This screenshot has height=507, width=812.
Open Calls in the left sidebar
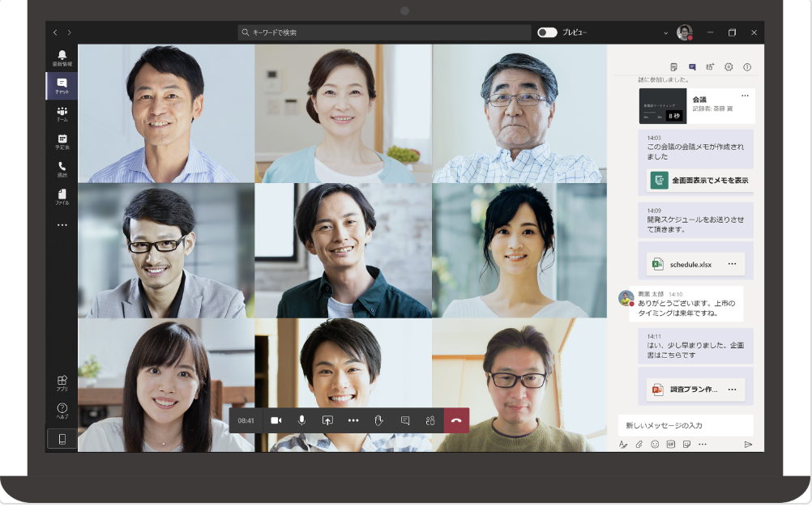coord(62,169)
